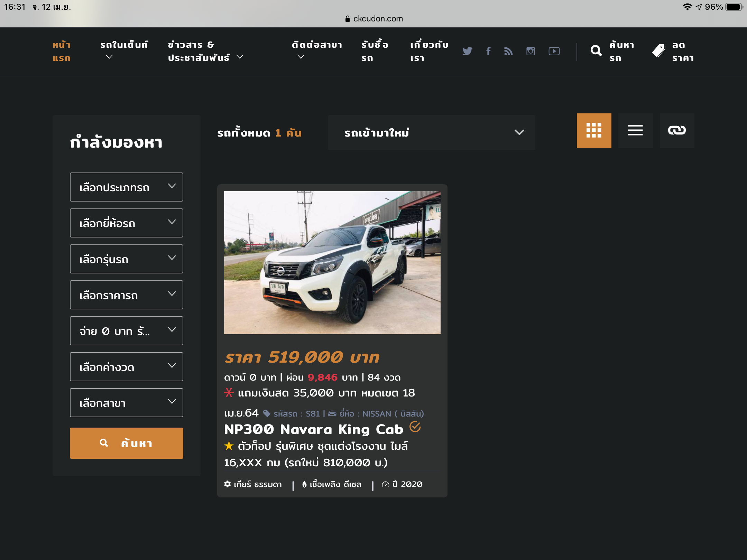Open the รถในเต็นท์ menu item
The width and height of the screenshot is (747, 560).
124,45
